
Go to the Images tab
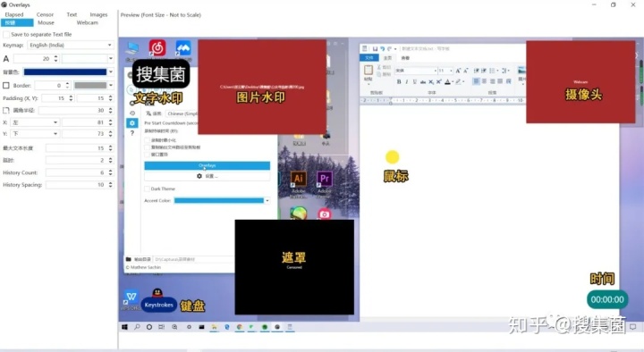98,14
